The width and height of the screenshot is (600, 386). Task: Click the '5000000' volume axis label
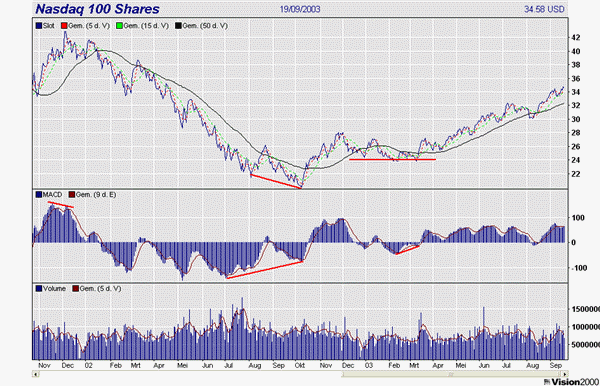tap(585, 345)
